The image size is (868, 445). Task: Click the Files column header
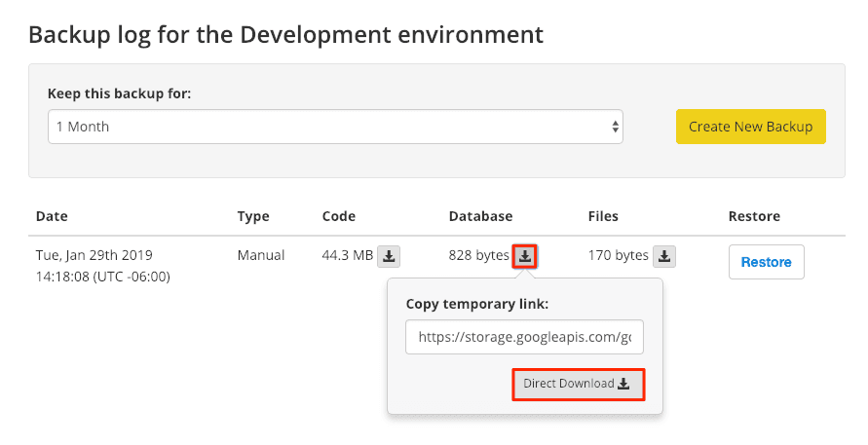click(603, 216)
